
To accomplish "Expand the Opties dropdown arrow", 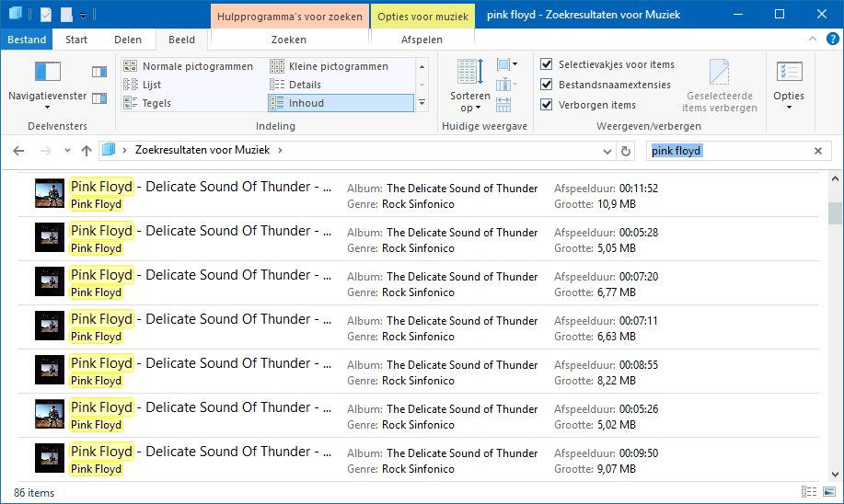I will tap(789, 108).
